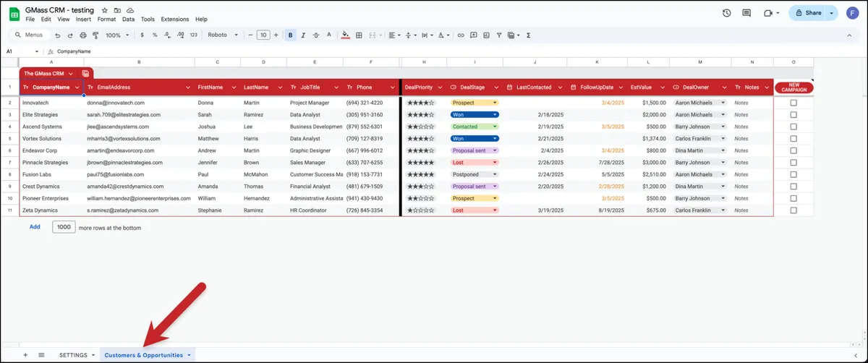The width and height of the screenshot is (868, 363).
Task: Click the undo icon in toolbar
Action: [57, 35]
